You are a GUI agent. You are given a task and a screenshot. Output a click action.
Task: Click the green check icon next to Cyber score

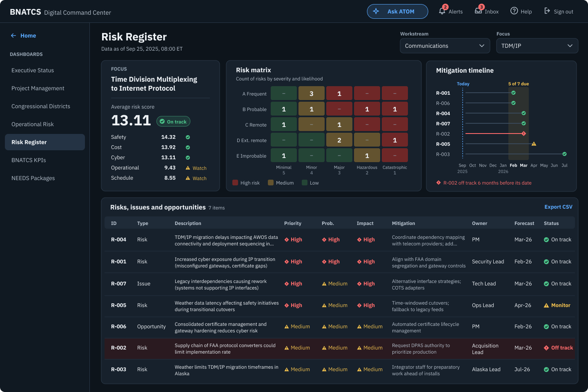[188, 158]
